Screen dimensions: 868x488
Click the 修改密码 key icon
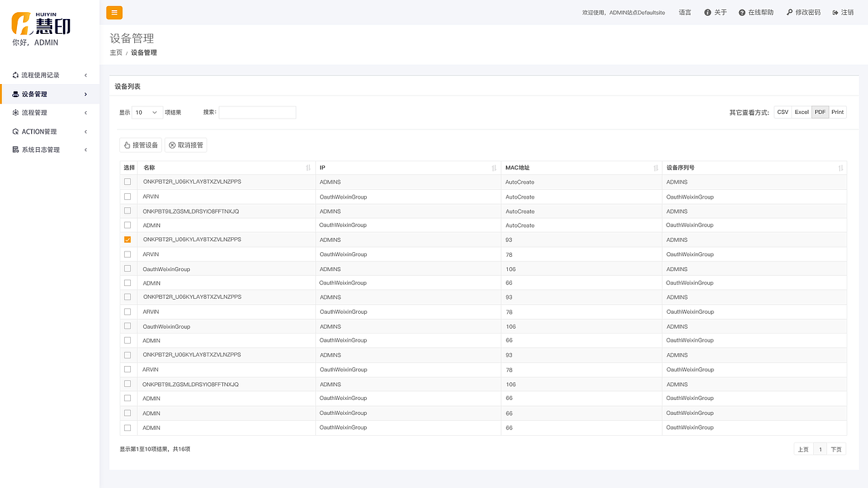790,13
